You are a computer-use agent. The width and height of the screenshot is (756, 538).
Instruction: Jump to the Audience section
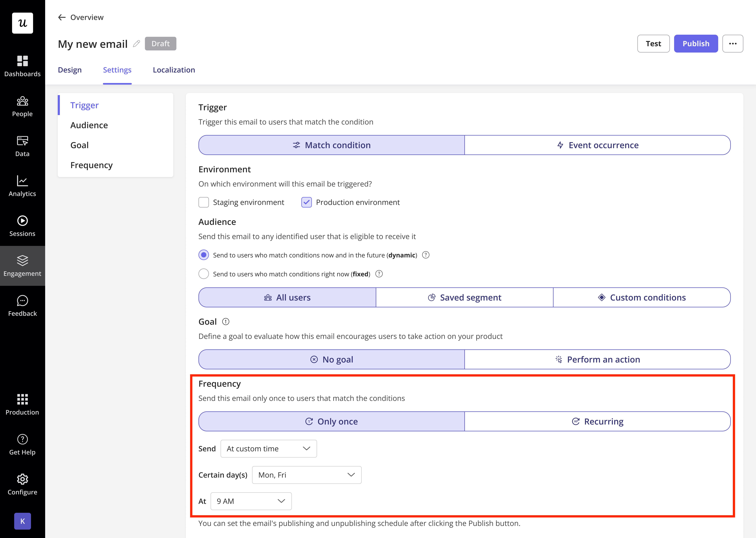[115, 125]
